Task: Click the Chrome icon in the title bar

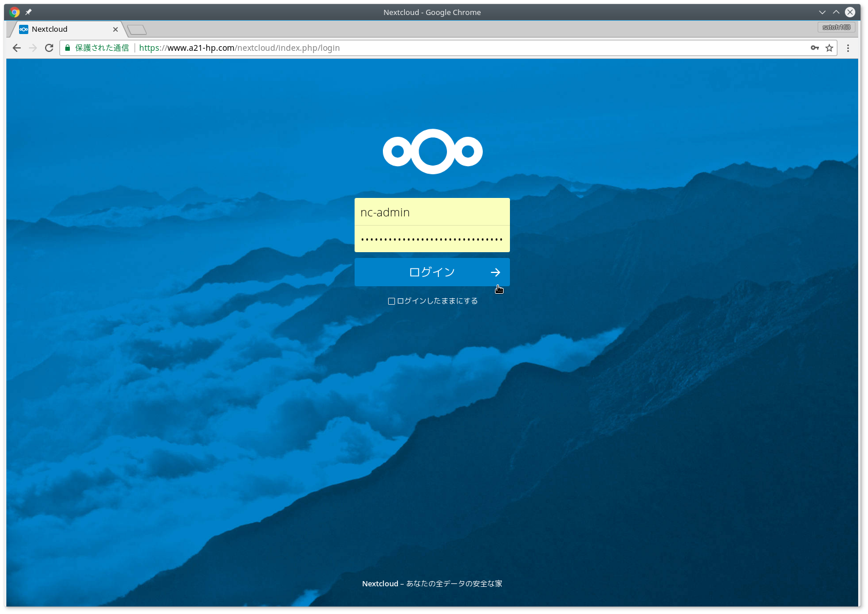Action: [x=15, y=12]
